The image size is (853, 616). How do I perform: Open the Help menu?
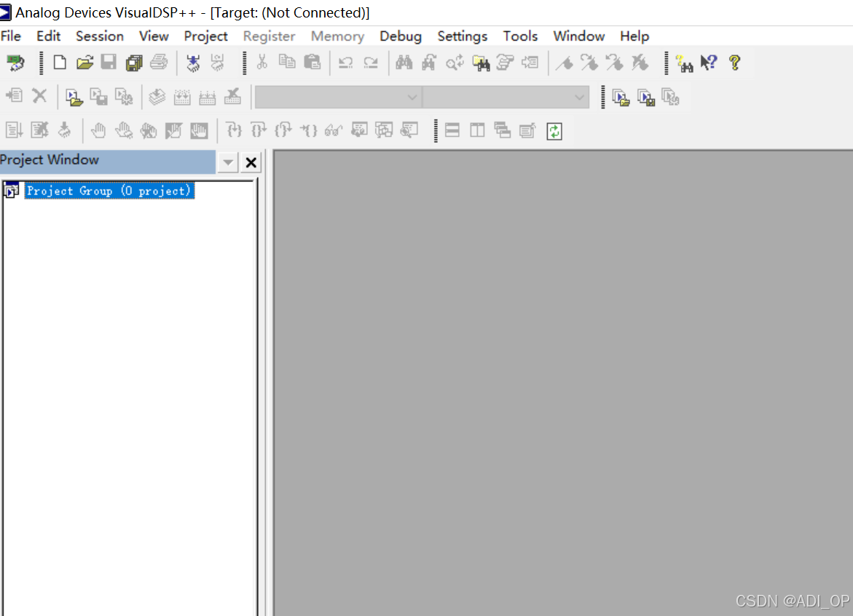(x=634, y=36)
